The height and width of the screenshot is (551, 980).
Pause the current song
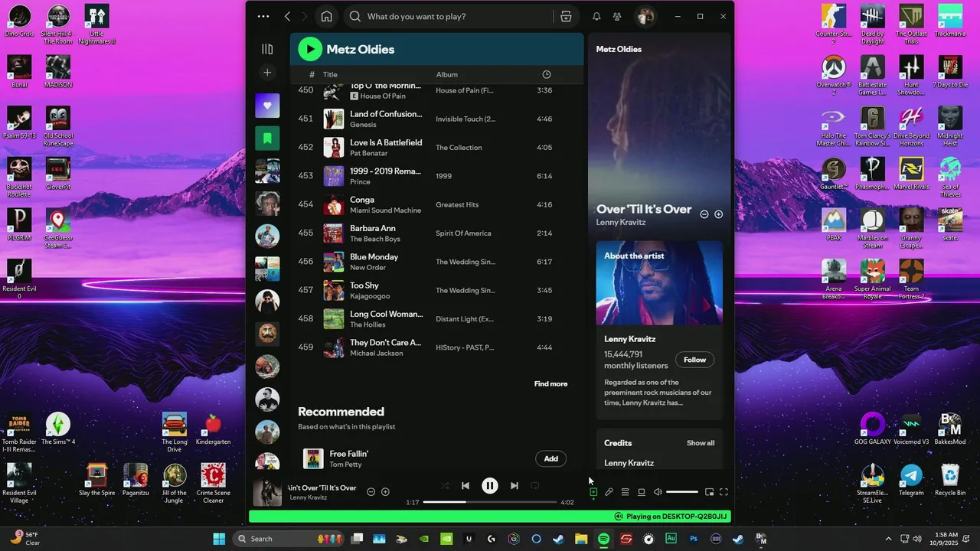coord(490,486)
